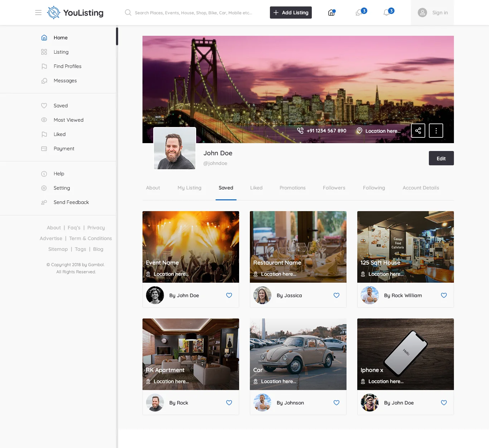The width and height of the screenshot is (489, 448).
Task: Switch to the My Listing tab
Action: (189, 188)
